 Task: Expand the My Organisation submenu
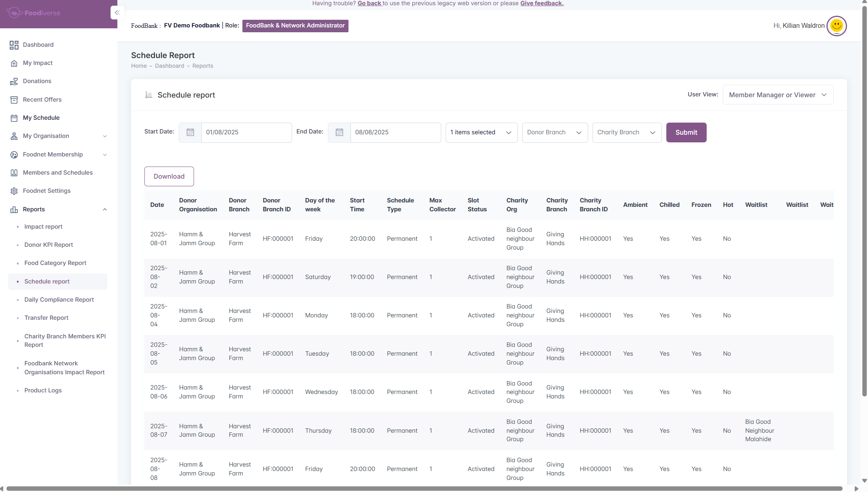click(105, 136)
